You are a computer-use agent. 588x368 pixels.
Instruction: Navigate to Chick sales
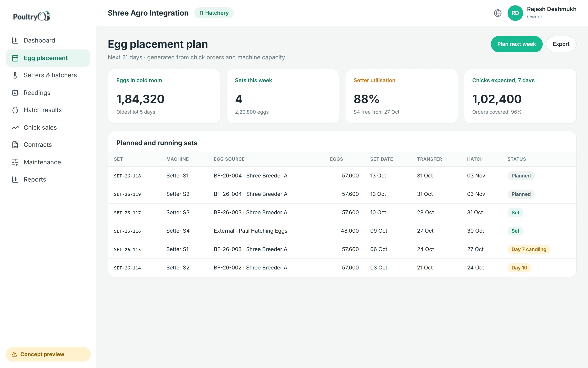48,128
